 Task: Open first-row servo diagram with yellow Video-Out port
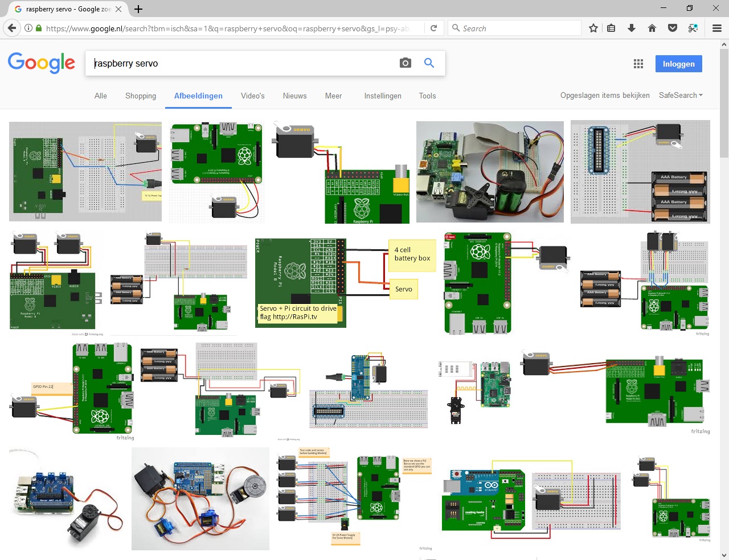[x=341, y=171]
